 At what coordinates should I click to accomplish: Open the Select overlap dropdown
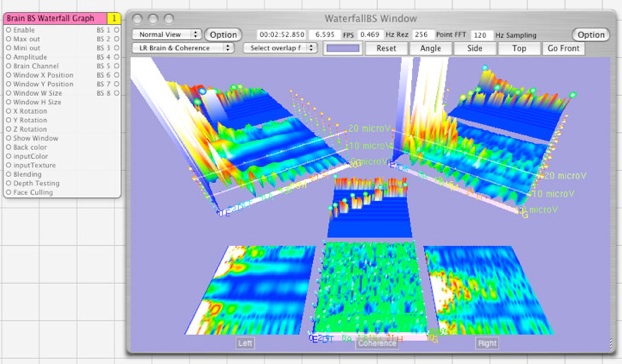click(280, 48)
